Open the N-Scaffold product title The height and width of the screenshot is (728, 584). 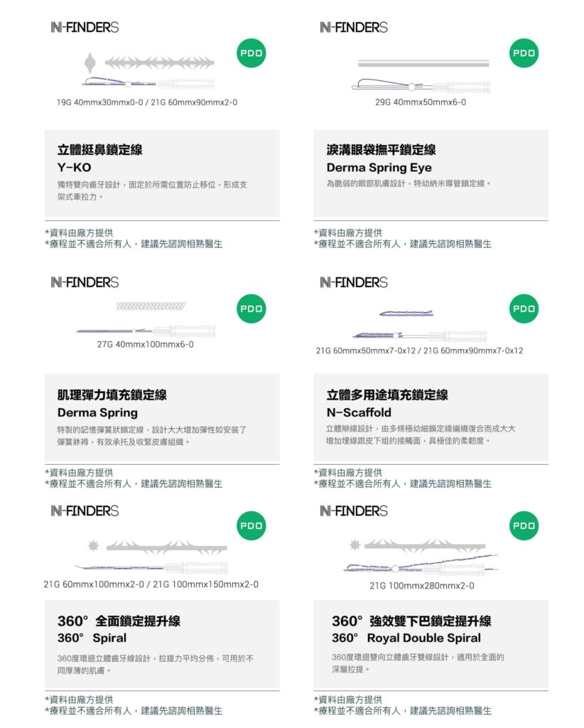tap(359, 412)
